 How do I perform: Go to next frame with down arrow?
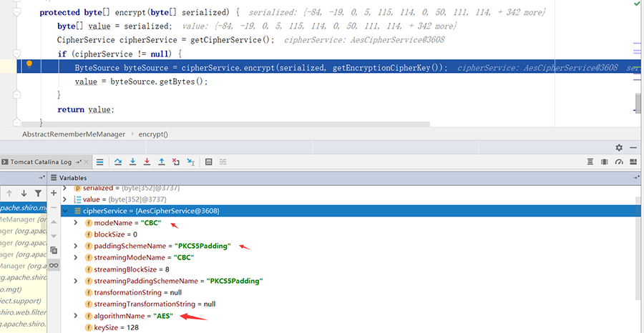[24, 193]
